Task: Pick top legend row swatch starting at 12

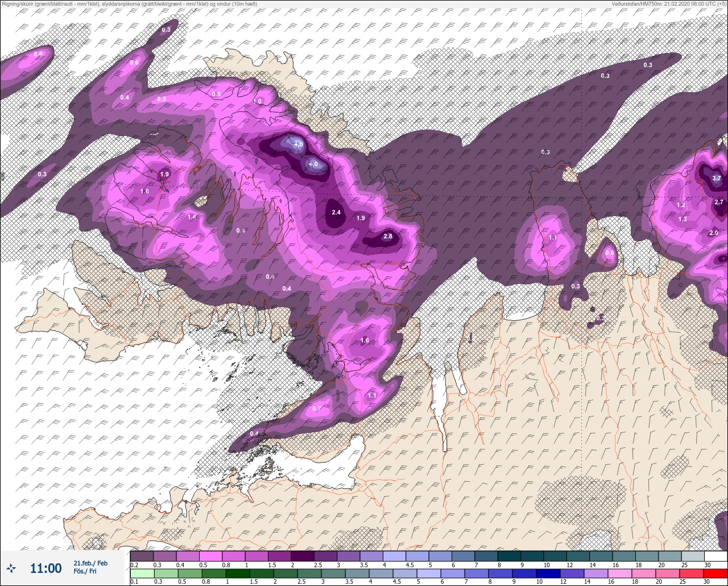Action: coord(578,556)
